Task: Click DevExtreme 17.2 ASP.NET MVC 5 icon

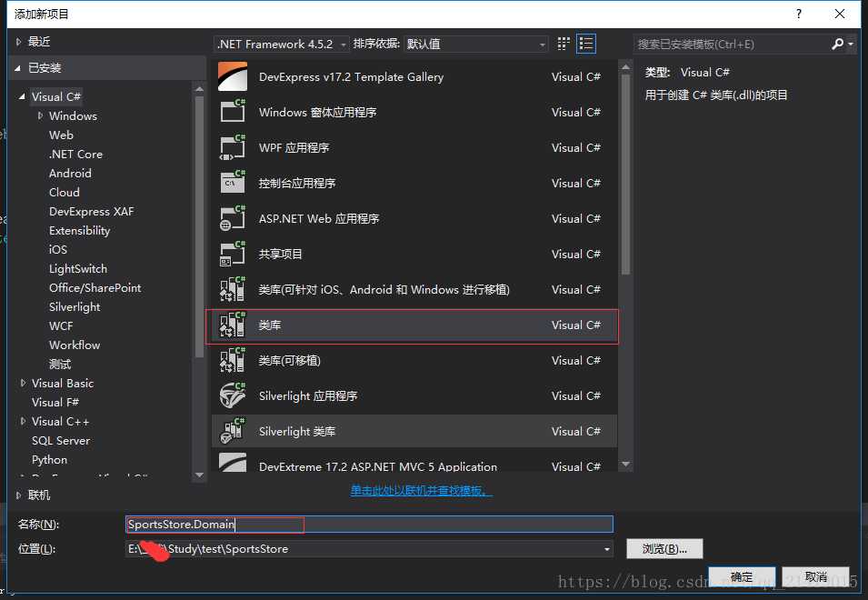Action: pos(233,462)
